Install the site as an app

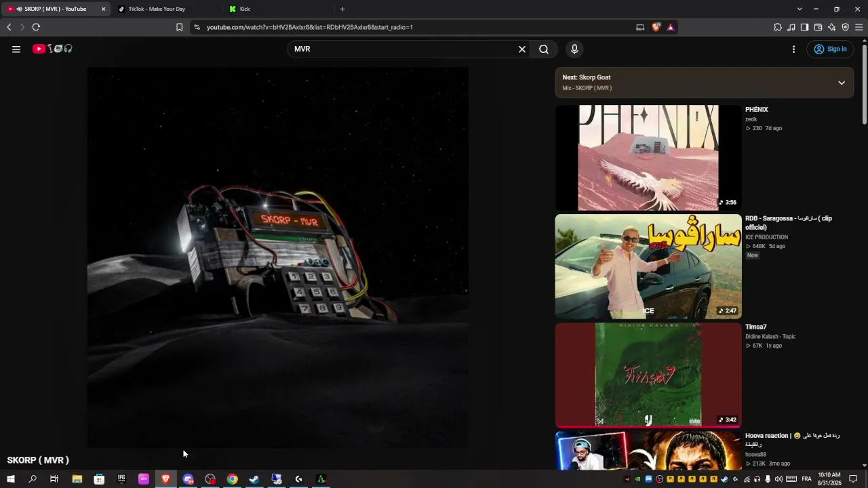pyautogui.click(x=640, y=27)
